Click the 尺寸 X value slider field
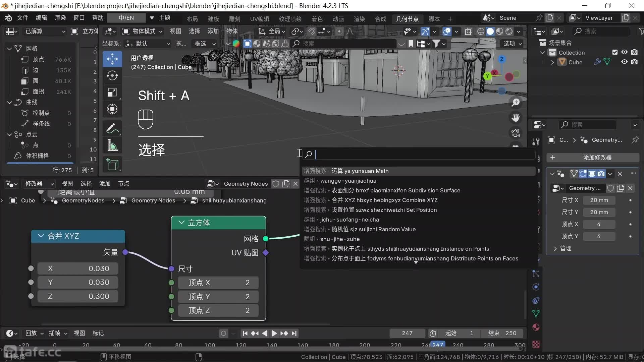 [599, 200]
